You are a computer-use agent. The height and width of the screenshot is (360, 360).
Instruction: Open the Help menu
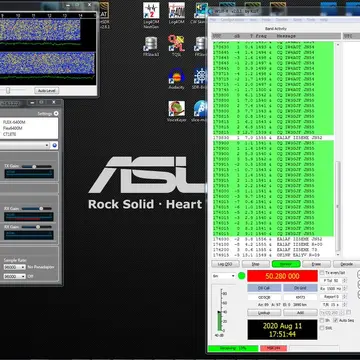[x=323, y=20]
